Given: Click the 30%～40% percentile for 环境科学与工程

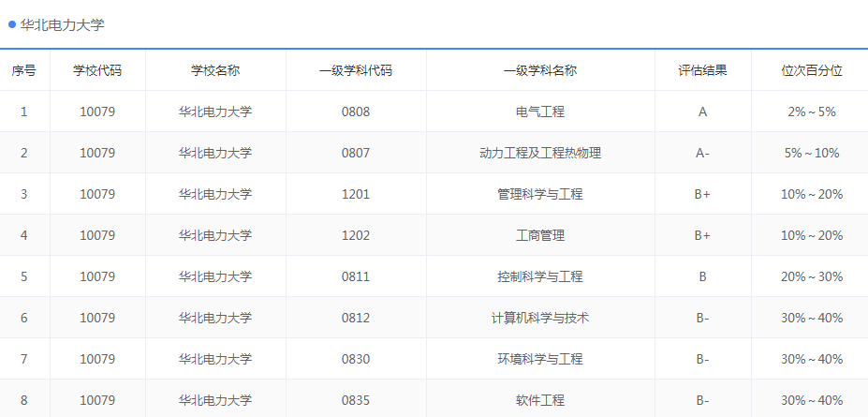Looking at the screenshot, I should point(812,359).
